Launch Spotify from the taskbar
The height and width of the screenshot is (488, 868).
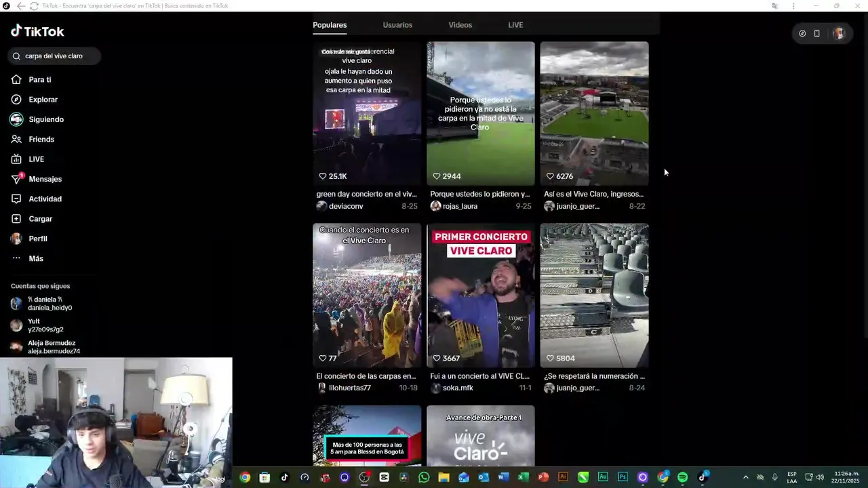pos(683,477)
